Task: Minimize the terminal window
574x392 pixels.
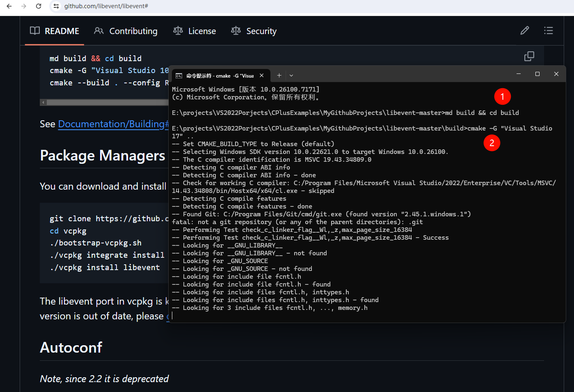Action: 519,74
